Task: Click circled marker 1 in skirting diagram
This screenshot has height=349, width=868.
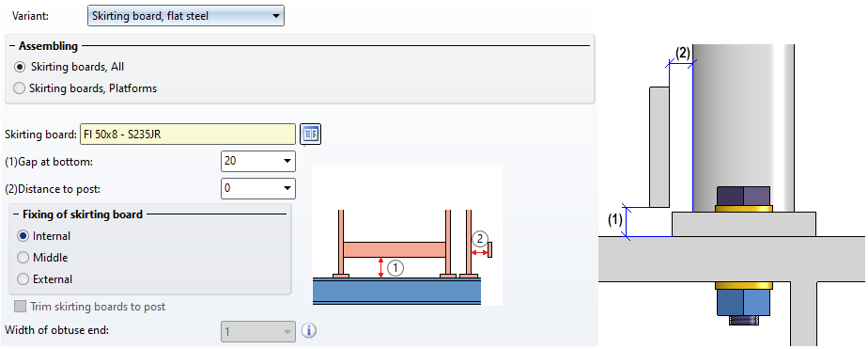Action: point(395,268)
